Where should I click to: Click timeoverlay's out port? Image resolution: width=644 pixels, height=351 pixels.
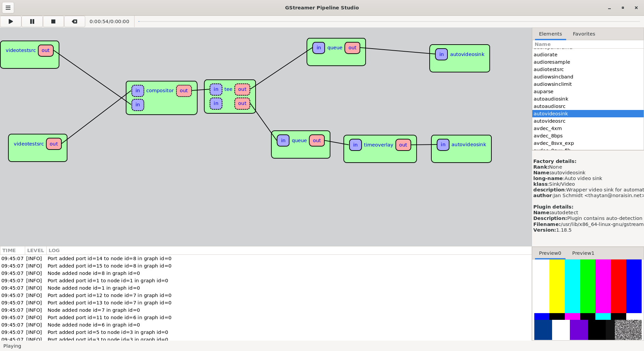click(x=403, y=145)
